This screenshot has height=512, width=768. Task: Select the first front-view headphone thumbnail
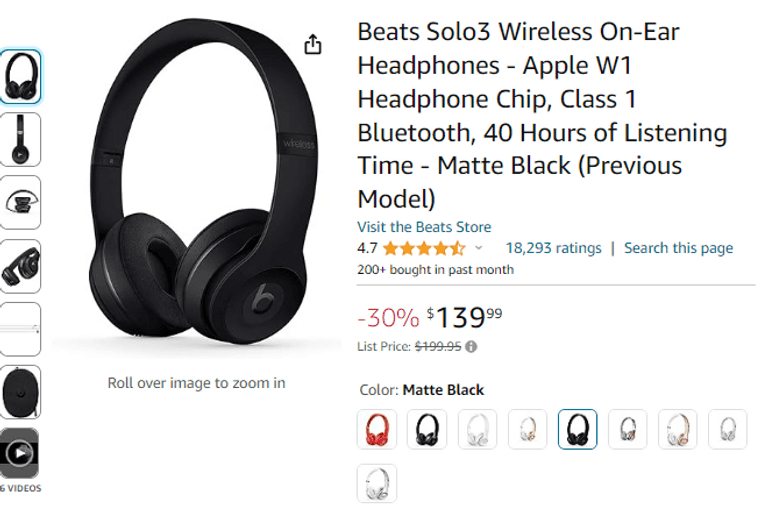pos(20,76)
